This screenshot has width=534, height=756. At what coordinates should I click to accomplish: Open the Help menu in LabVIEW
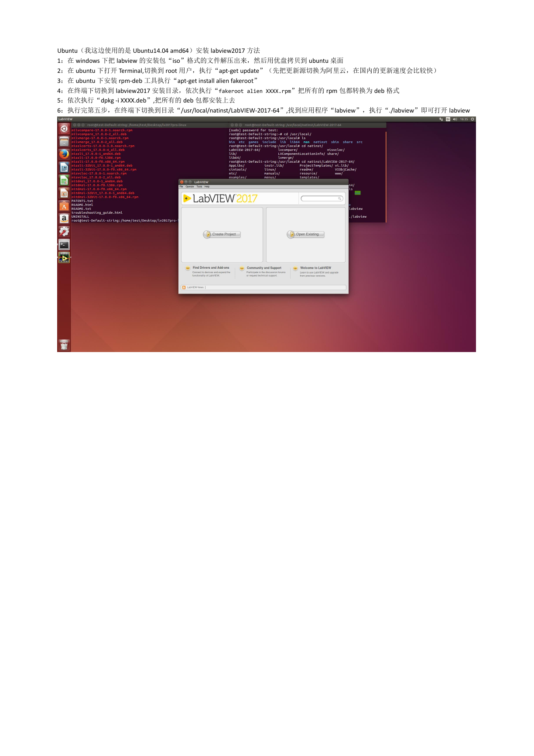pyautogui.click(x=207, y=187)
